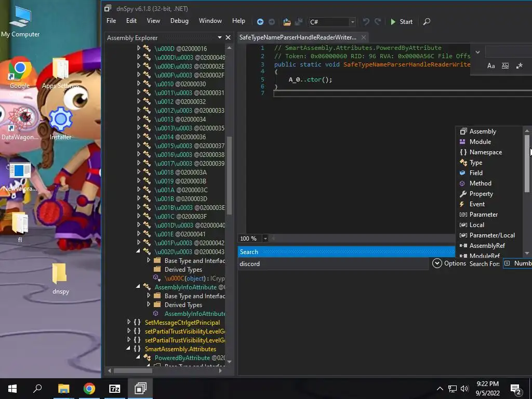Viewport: 532px width, 399px height.
Task: Click the Assembly Explorer vertical scrollbar
Action: click(229, 176)
